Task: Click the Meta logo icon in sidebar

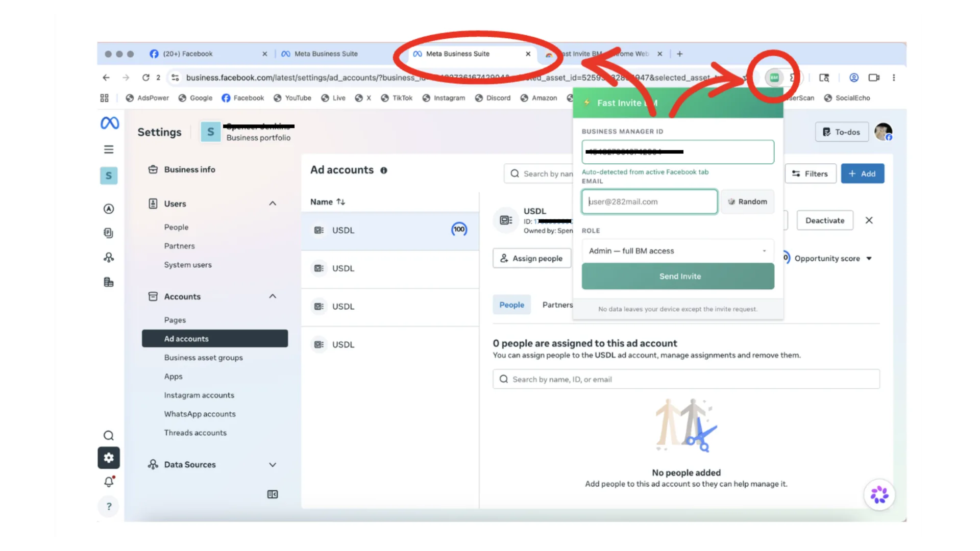Action: coord(109,123)
